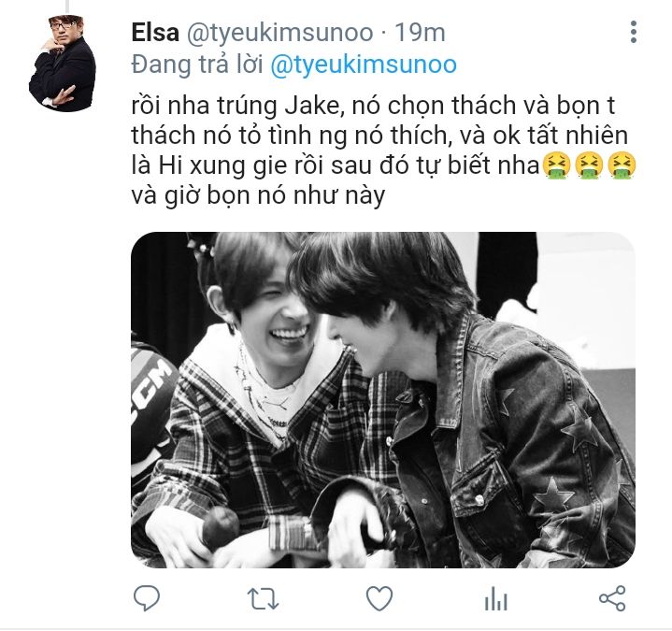Open the three-dot more options menu
Viewport: 672px width, 631px height.
tap(634, 32)
